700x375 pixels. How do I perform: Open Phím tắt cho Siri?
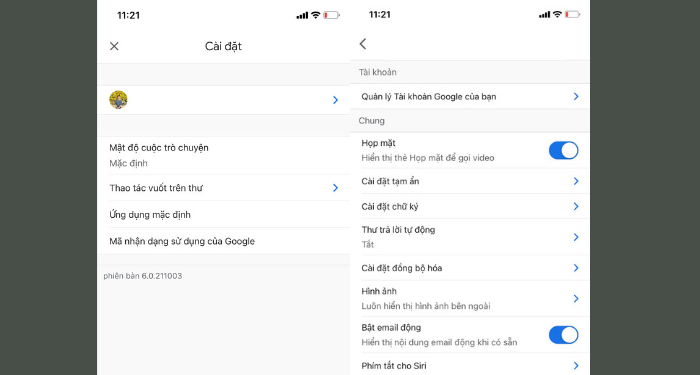coord(470,365)
